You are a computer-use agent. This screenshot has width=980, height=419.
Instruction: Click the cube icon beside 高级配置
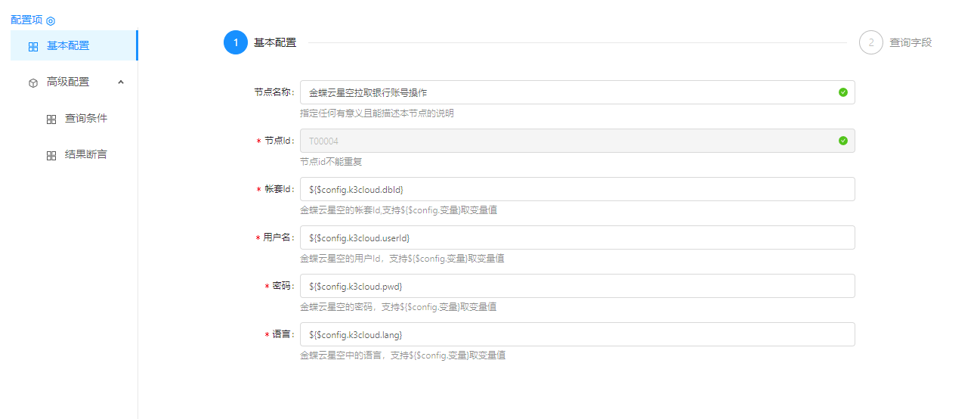(x=33, y=82)
